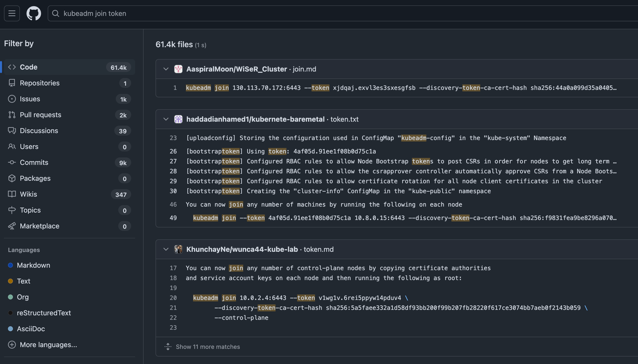Viewport: 638px width, 364px height.
Task: Show 11 more matches
Action: pyautogui.click(x=207, y=347)
